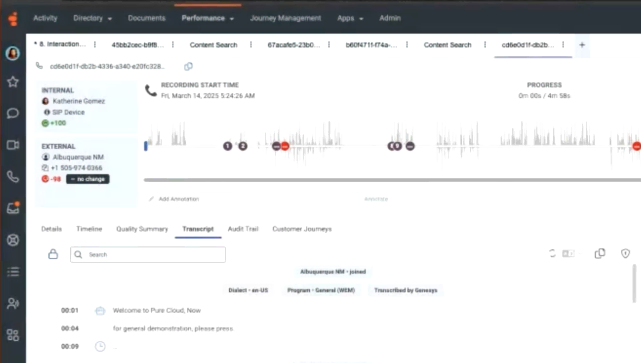Click timeline marker 2 on waveform
Viewport: 641px width, 363px height.
pyautogui.click(x=243, y=146)
